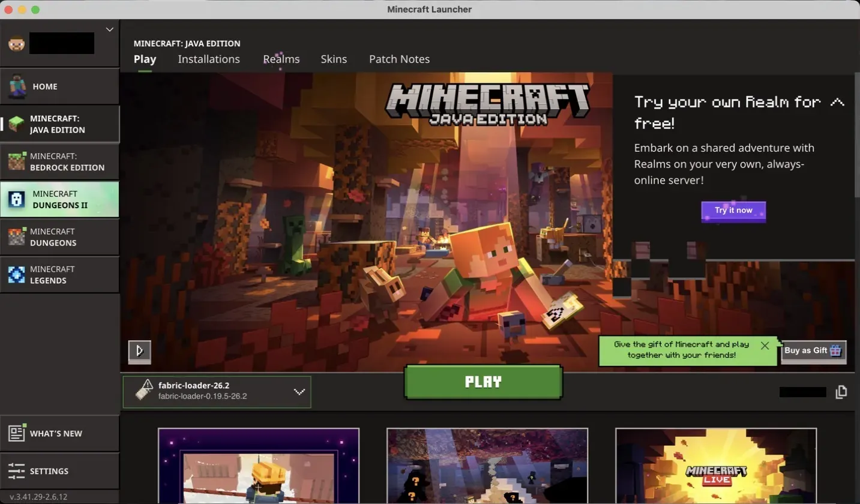Click the 'Try your own Realm for free!' heading
The image size is (860, 504).
[727, 113]
